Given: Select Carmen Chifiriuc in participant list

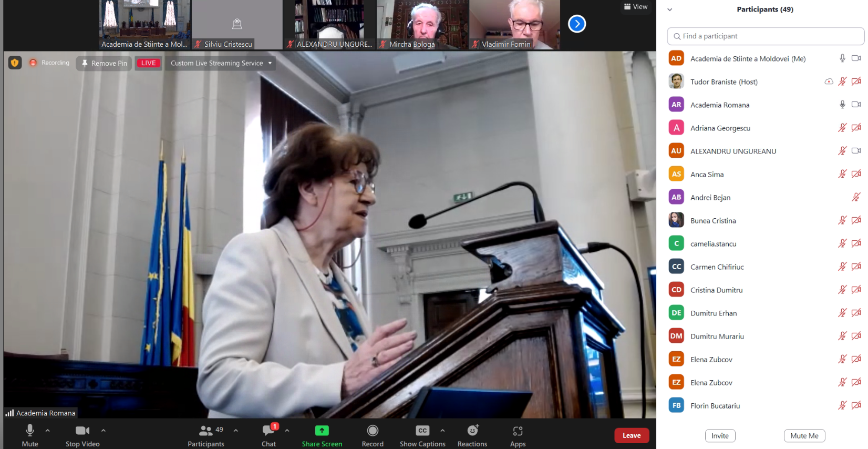Looking at the screenshot, I should 766,267.
